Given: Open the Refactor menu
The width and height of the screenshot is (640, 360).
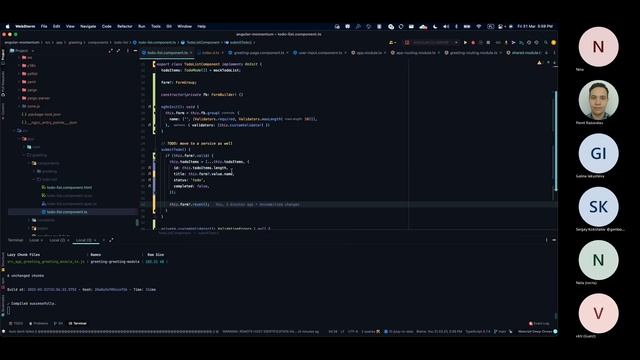Looking at the screenshot, I should click(124, 27).
